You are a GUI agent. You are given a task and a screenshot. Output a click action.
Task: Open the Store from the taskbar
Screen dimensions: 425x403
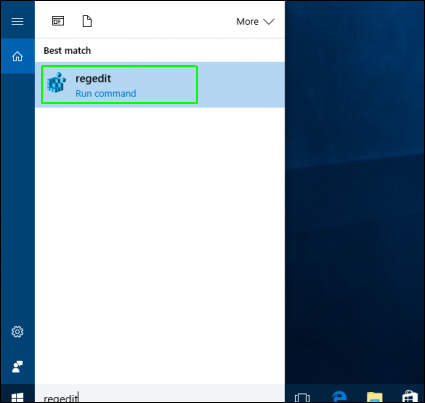pos(410,396)
